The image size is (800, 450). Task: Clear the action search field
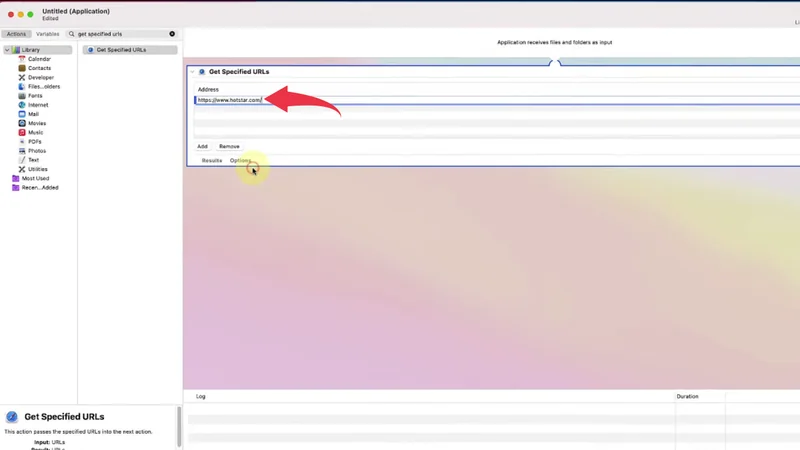pyautogui.click(x=172, y=34)
